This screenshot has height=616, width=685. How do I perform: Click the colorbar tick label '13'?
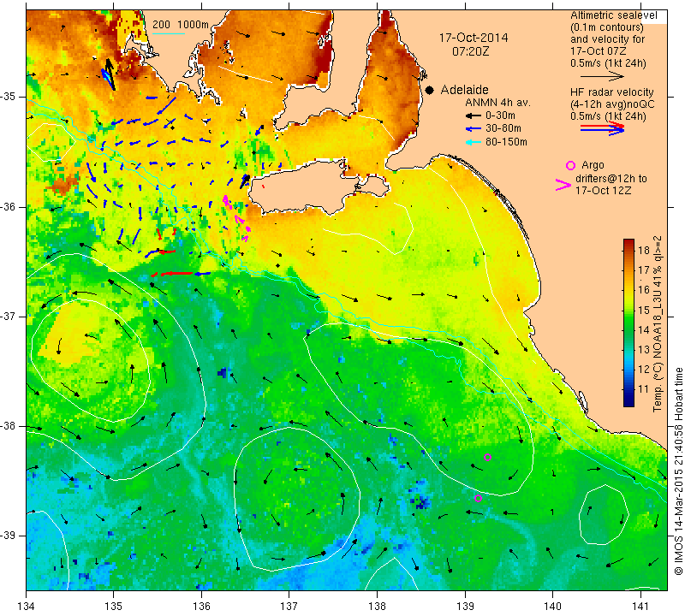click(644, 350)
